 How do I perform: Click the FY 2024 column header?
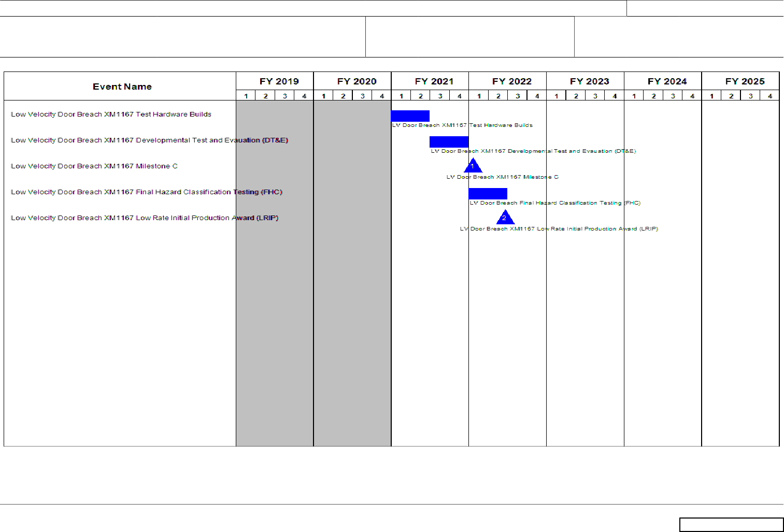(667, 81)
